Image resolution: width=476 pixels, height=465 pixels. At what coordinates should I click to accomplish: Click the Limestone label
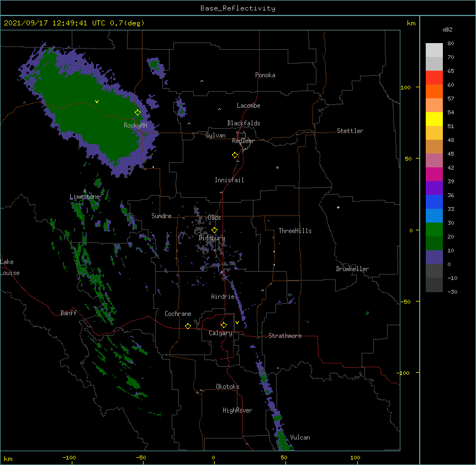click(84, 197)
